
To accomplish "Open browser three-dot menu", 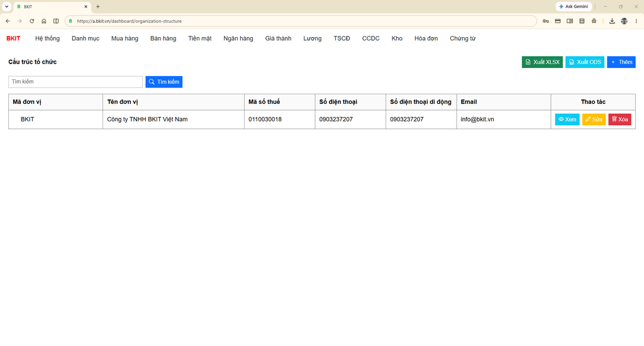I will [x=636, y=21].
